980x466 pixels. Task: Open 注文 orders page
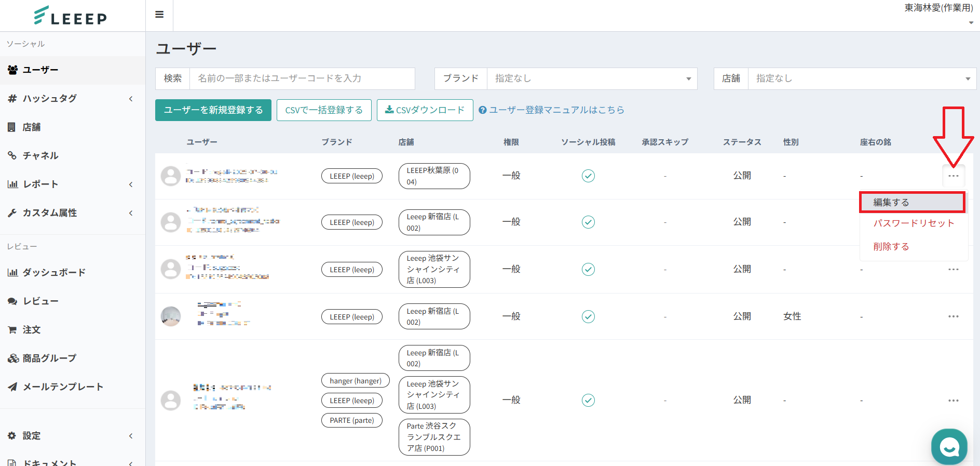pos(31,330)
